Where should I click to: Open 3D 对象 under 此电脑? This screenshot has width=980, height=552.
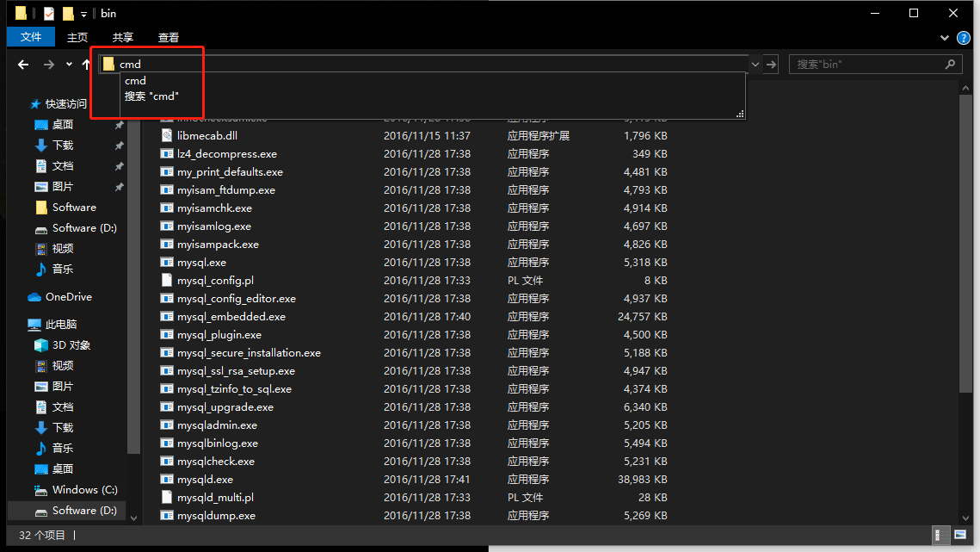point(71,344)
